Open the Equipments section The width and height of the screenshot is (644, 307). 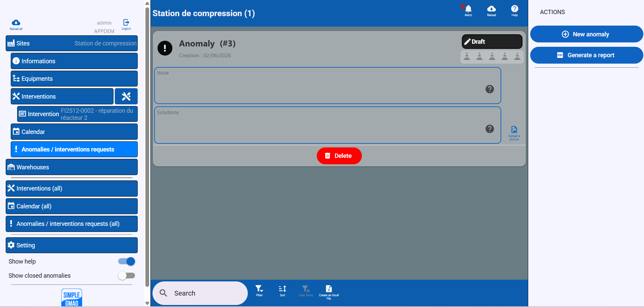pyautogui.click(x=74, y=78)
